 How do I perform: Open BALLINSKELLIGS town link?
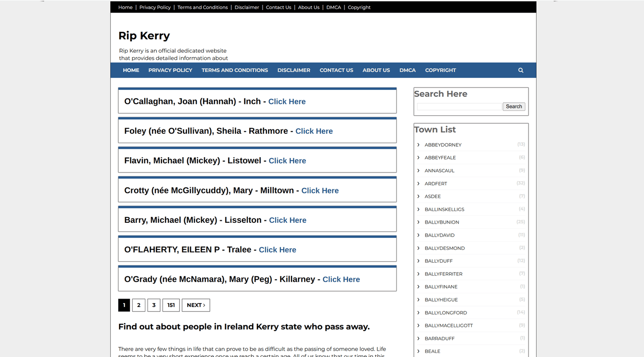(x=444, y=209)
